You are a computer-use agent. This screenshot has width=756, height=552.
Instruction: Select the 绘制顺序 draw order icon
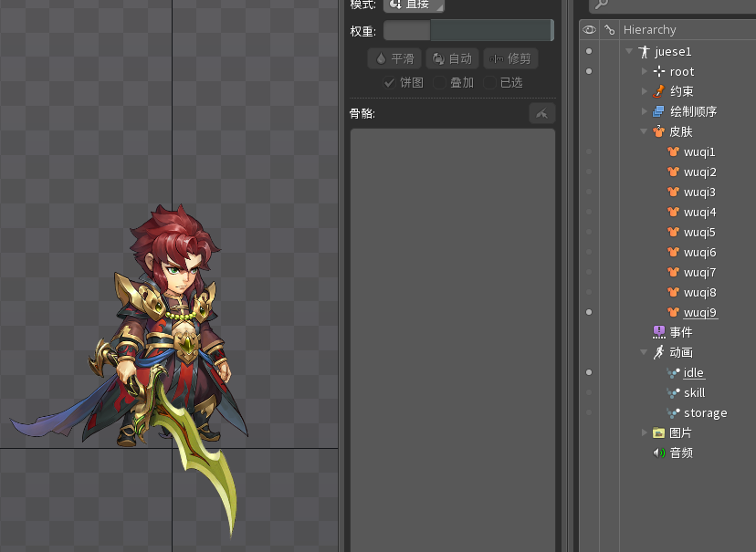[658, 111]
